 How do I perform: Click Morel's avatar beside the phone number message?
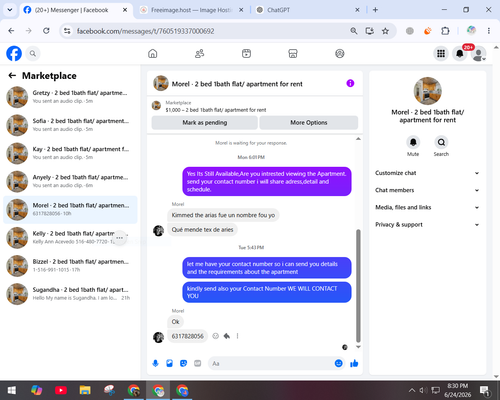click(x=158, y=337)
